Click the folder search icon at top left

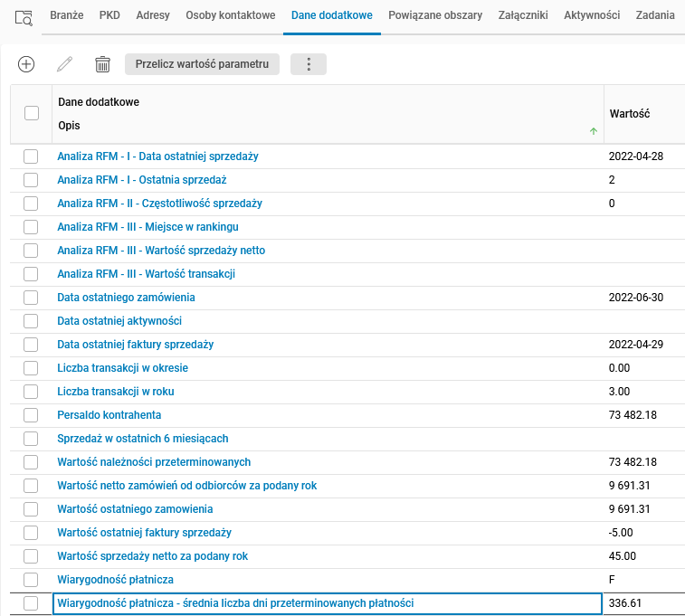(x=24, y=17)
